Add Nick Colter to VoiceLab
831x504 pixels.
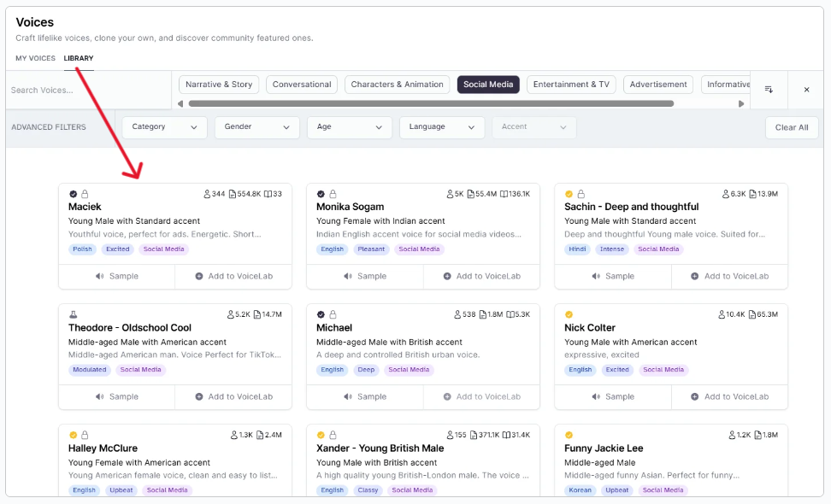click(x=730, y=396)
